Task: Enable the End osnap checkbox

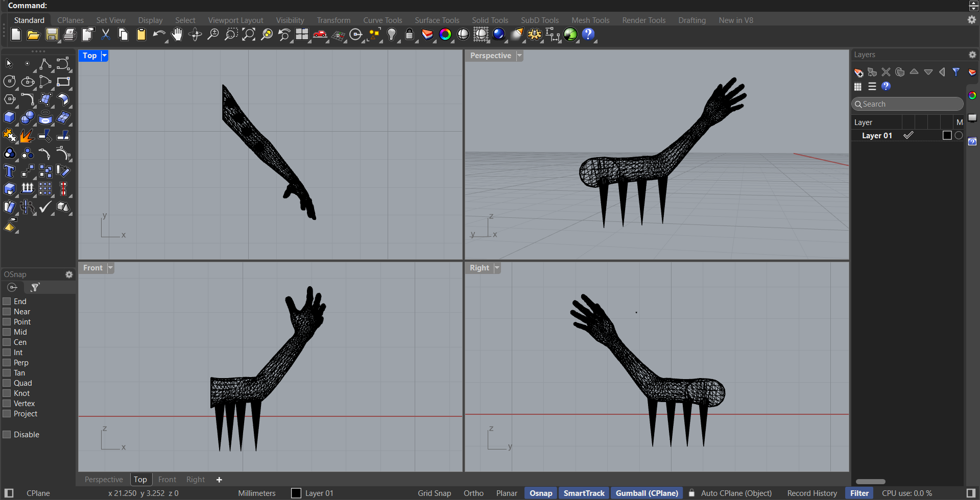Action: coord(7,302)
